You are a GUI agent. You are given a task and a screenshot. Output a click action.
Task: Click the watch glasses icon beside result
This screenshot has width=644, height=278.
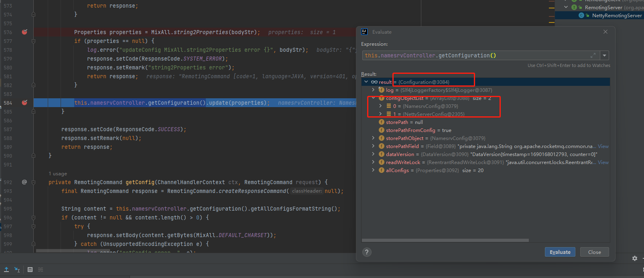374,82
